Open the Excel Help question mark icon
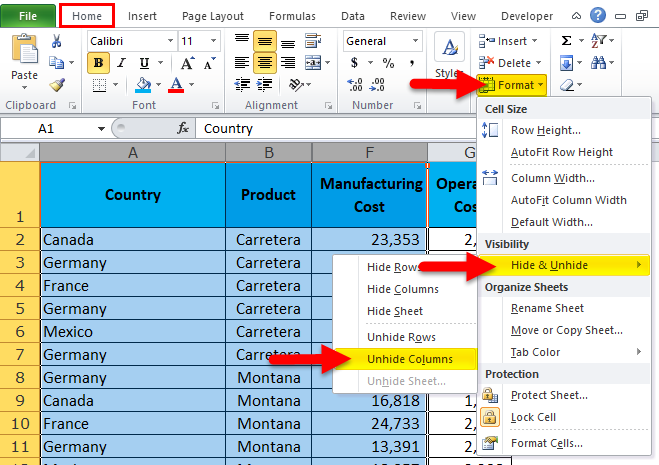The width and height of the screenshot is (659, 465). tap(598, 15)
